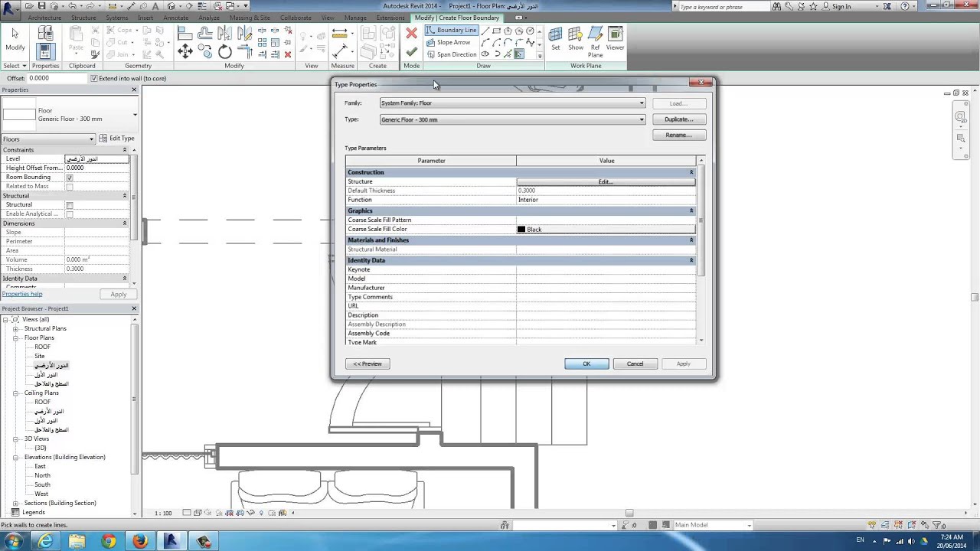980x551 pixels.
Task: Select the Site floor plan
Action: click(39, 356)
